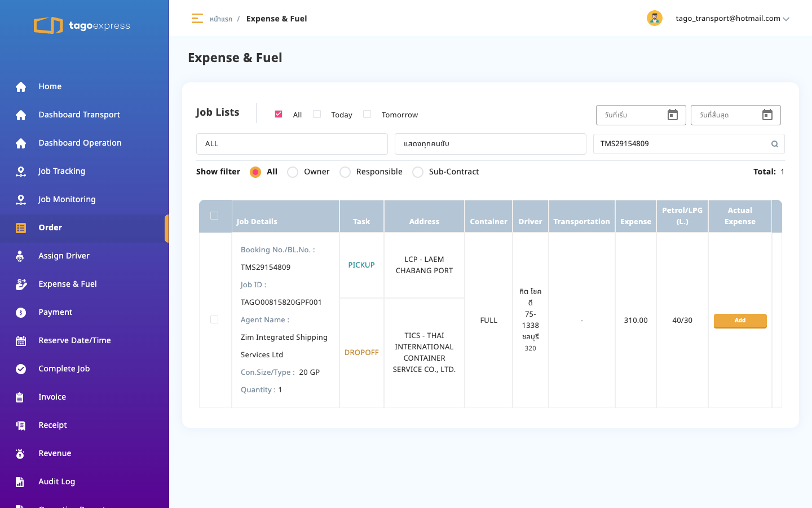Open end date calendar icon
The image size is (812, 508).
coord(767,115)
